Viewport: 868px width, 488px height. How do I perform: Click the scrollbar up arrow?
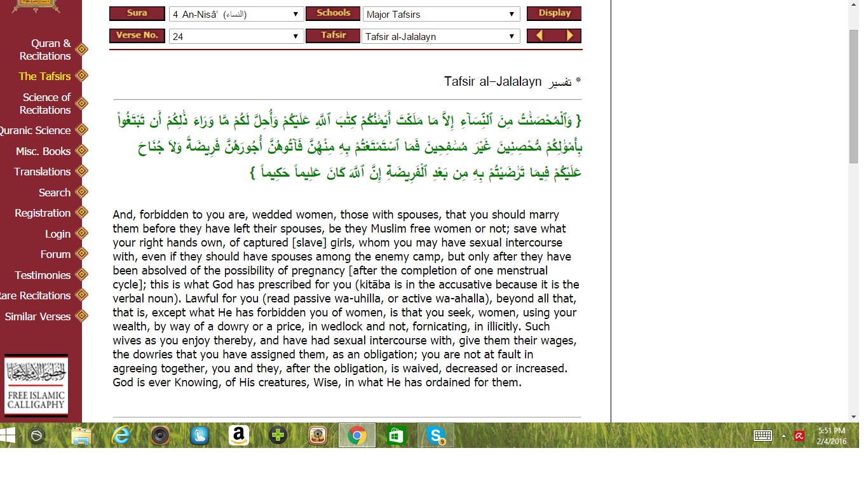click(854, 5)
